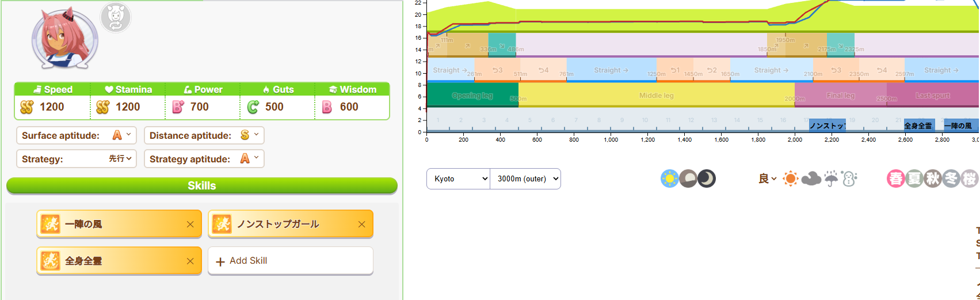Click the 一陣の風 skill icon

point(51,224)
